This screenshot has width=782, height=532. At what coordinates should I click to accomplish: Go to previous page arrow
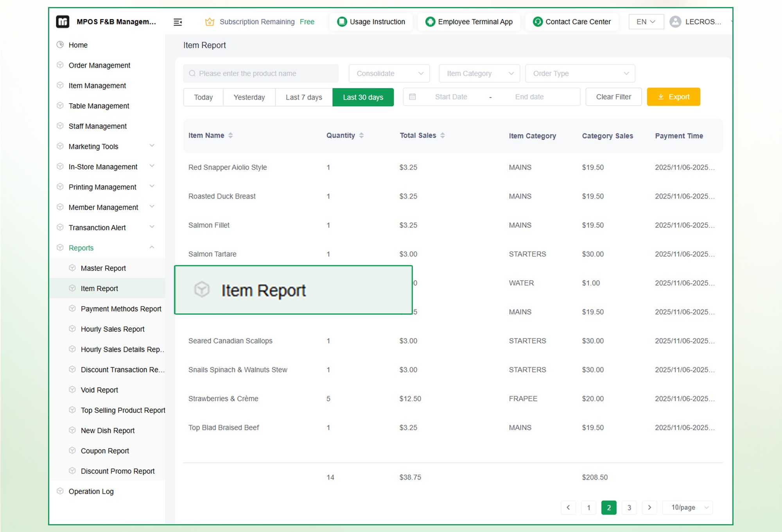click(x=568, y=507)
